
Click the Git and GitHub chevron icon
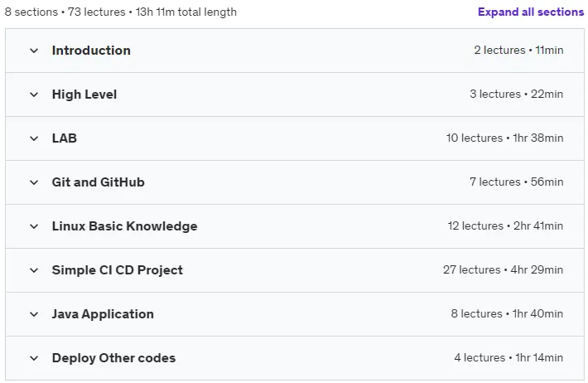(x=34, y=182)
